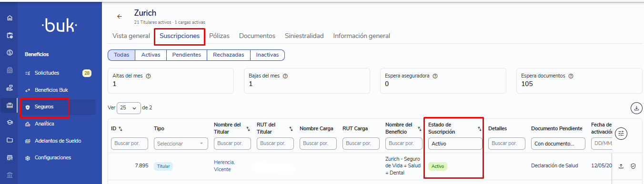Click the bank building icon in the left rail

[10, 175]
